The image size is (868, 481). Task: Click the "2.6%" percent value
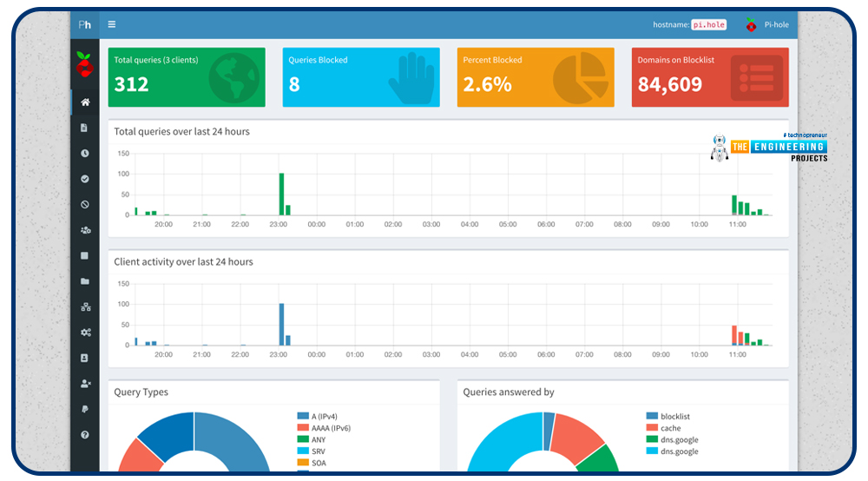(x=487, y=84)
